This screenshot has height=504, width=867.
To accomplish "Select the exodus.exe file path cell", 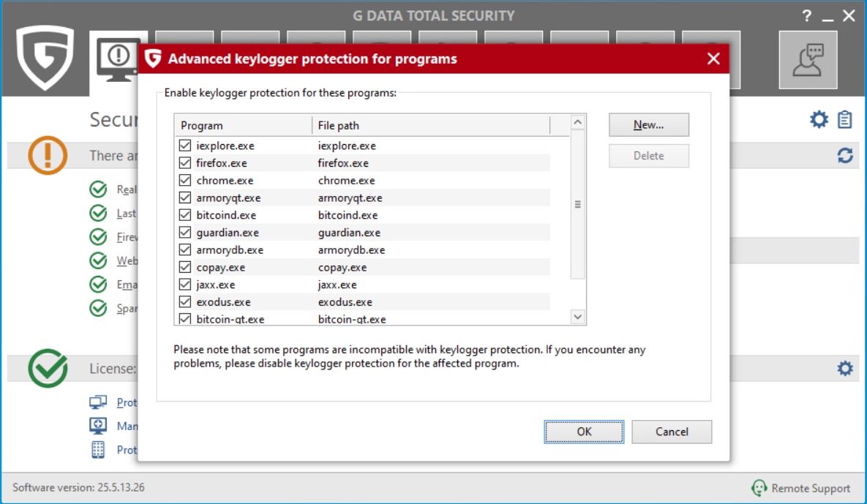I will (x=345, y=302).
